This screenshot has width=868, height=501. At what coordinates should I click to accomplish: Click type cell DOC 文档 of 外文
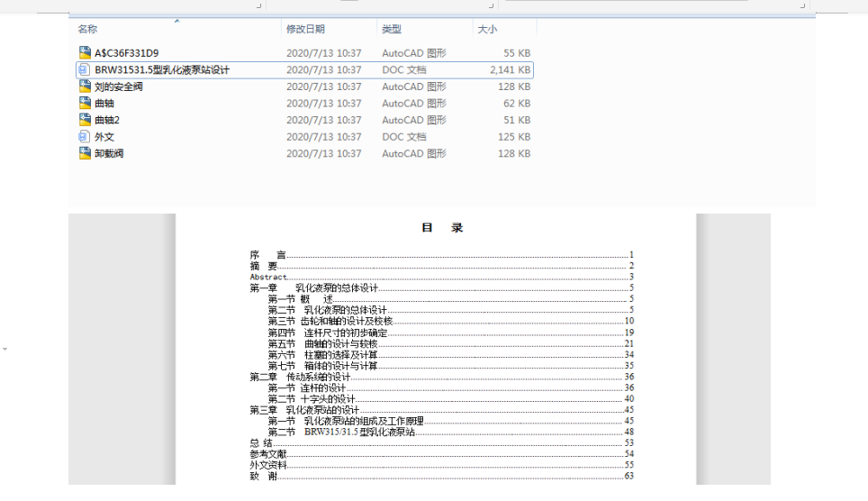coord(404,136)
